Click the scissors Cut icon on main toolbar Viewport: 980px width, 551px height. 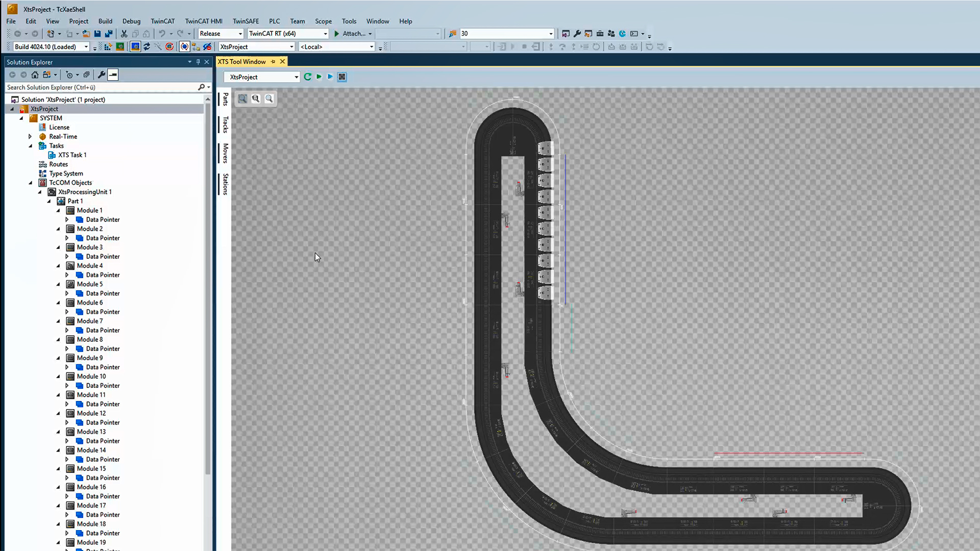click(124, 33)
